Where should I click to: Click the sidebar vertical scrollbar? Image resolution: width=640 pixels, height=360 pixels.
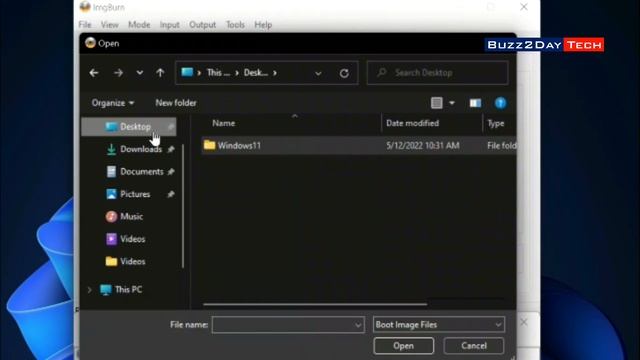pyautogui.click(x=183, y=206)
